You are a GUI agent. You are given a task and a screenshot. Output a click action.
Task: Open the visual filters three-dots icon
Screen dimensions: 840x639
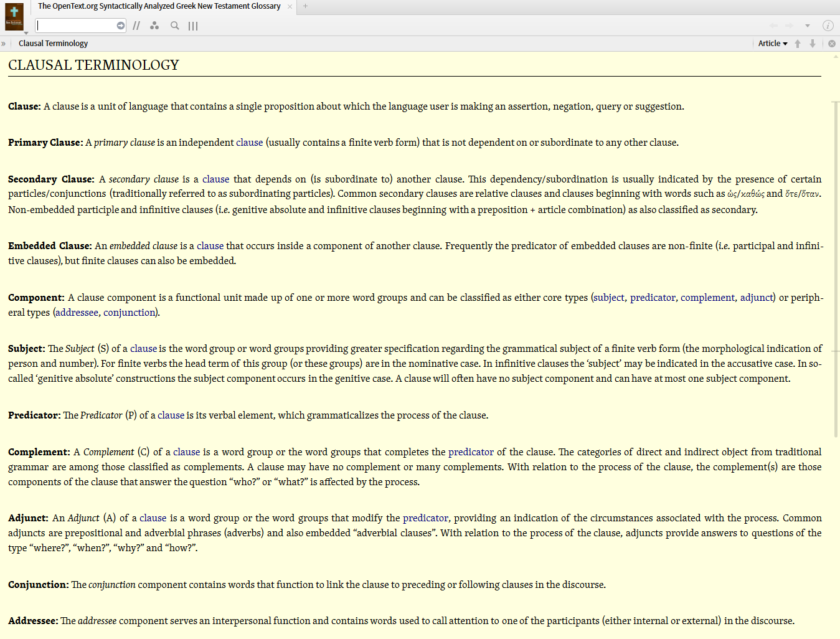154,26
